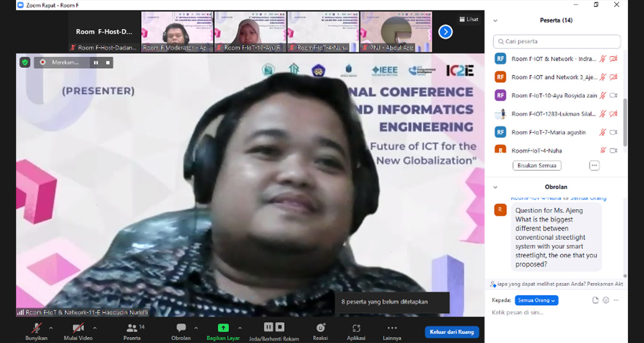The width and height of the screenshot is (644, 343).
Task: Pause the recording in the Merekam indicator
Action: pos(96,63)
